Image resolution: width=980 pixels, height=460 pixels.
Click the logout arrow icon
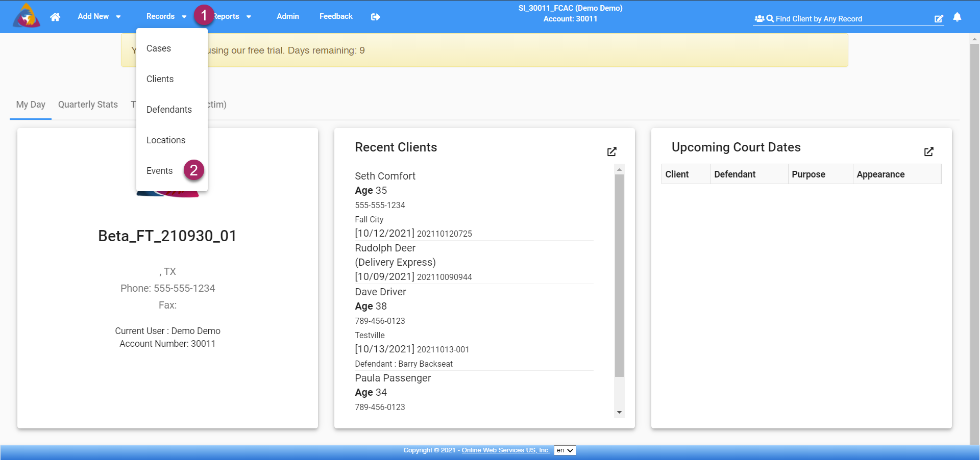point(376,17)
